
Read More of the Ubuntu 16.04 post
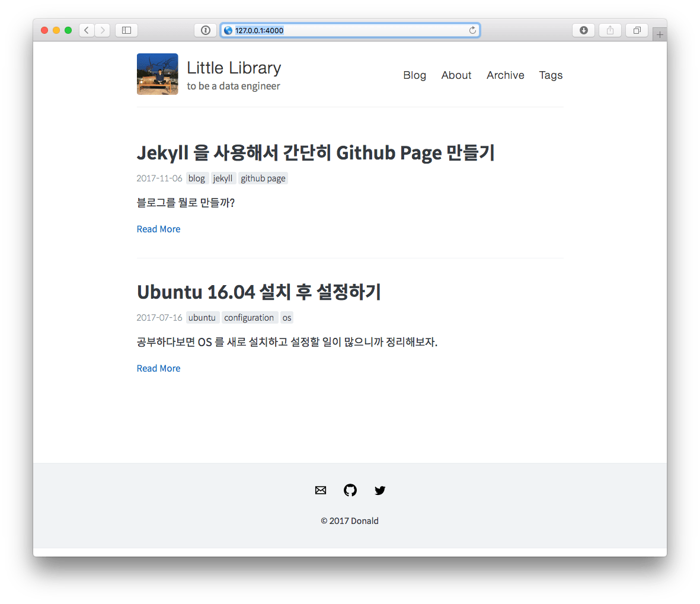point(158,368)
